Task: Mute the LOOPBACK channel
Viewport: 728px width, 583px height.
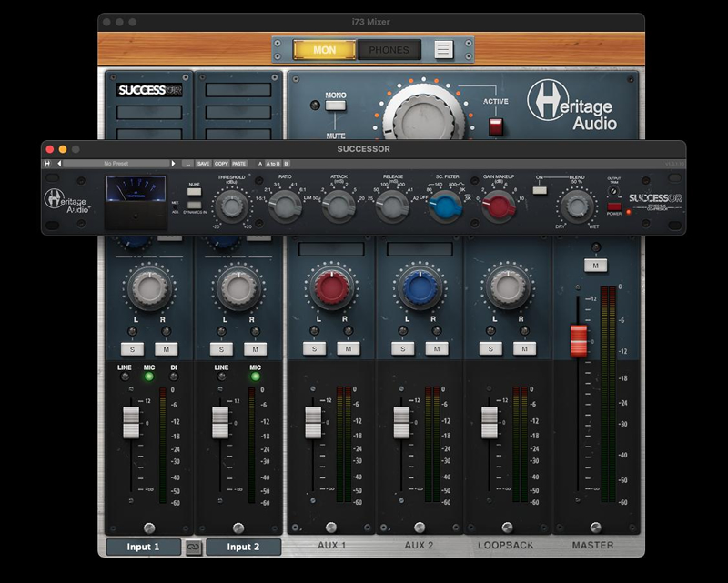Action: (x=525, y=348)
